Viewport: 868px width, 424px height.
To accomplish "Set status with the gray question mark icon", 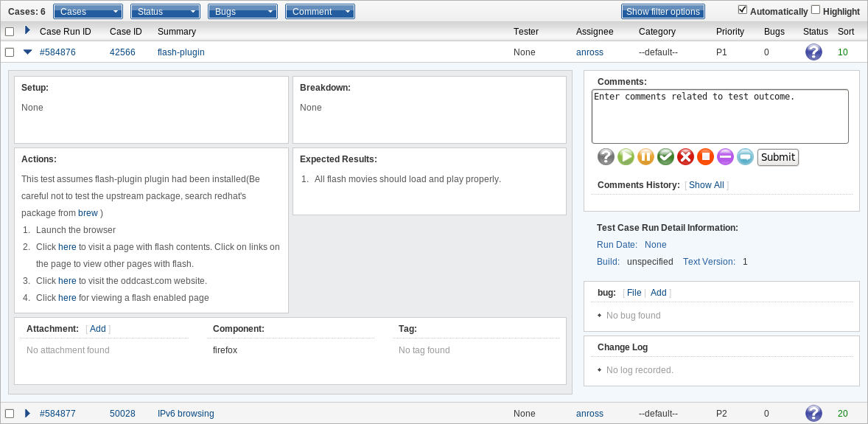I will click(x=606, y=156).
